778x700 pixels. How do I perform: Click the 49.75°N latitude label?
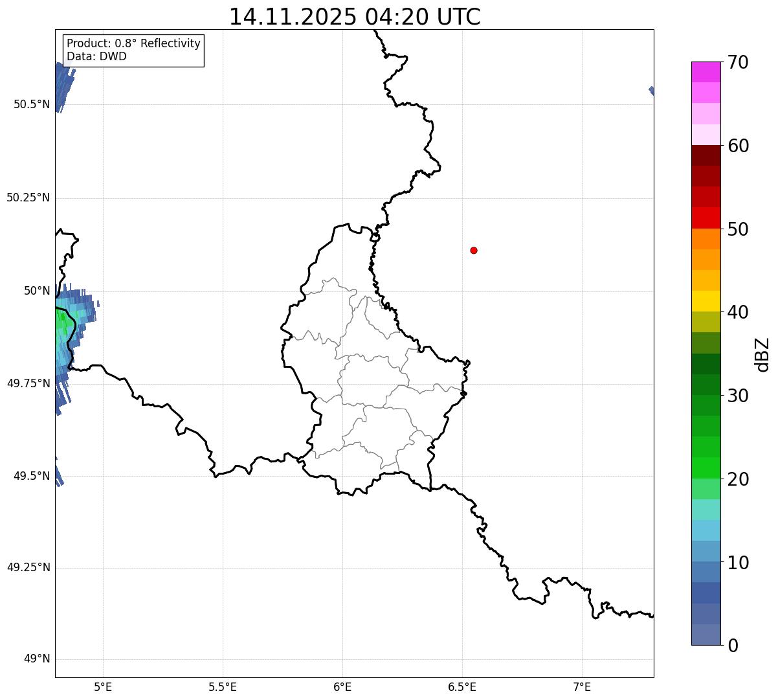coord(28,383)
